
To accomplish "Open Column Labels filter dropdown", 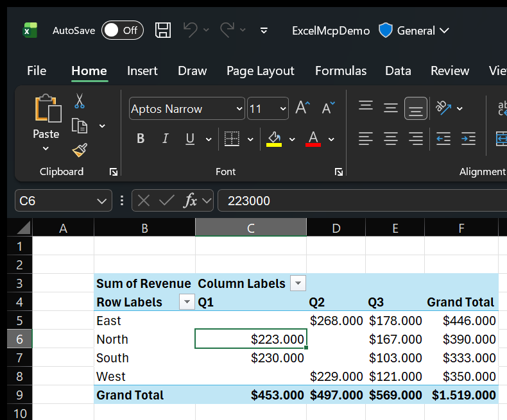I will pyautogui.click(x=298, y=283).
